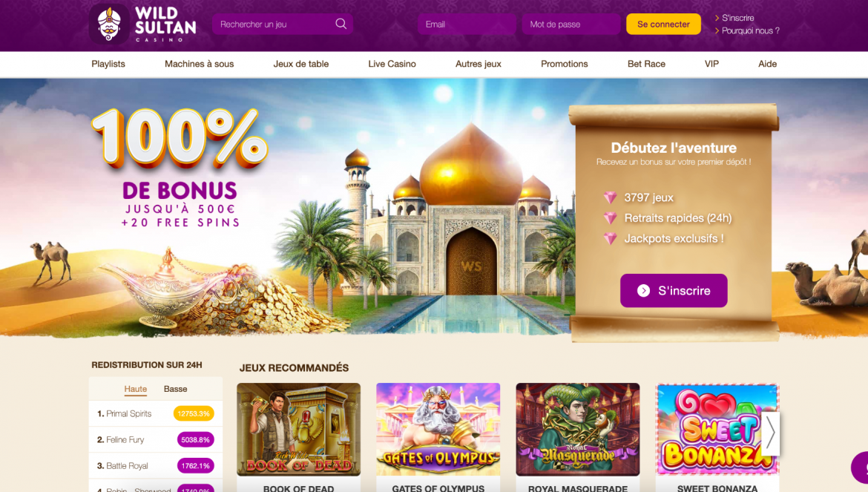Click the search magnifier icon
868x492 pixels.
coord(341,24)
